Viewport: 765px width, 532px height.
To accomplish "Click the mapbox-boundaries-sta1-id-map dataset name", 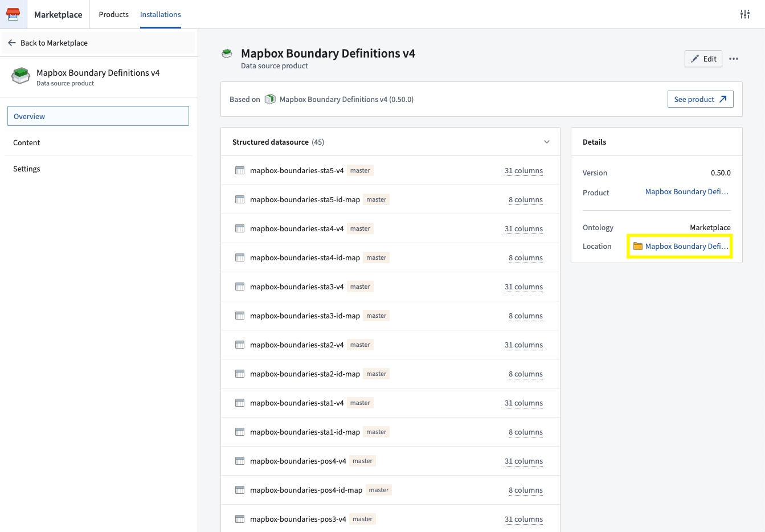I will pyautogui.click(x=305, y=432).
